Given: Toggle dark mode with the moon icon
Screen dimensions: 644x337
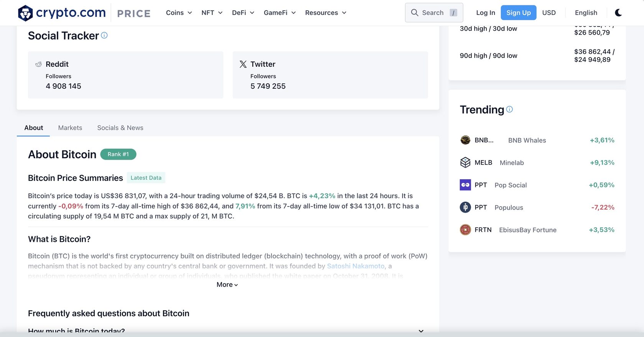Looking at the screenshot, I should point(618,12).
